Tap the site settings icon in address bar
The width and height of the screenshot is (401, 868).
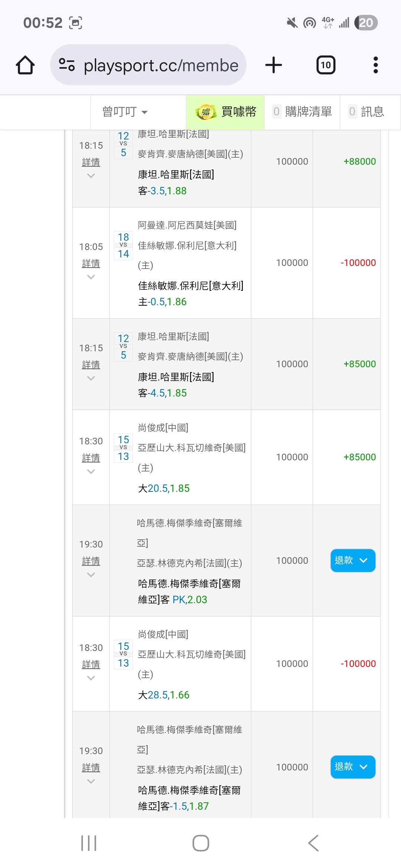pos(67,65)
